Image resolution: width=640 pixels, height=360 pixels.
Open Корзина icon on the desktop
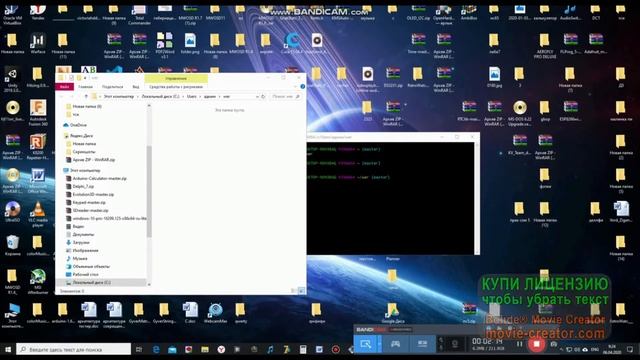(x=13, y=245)
